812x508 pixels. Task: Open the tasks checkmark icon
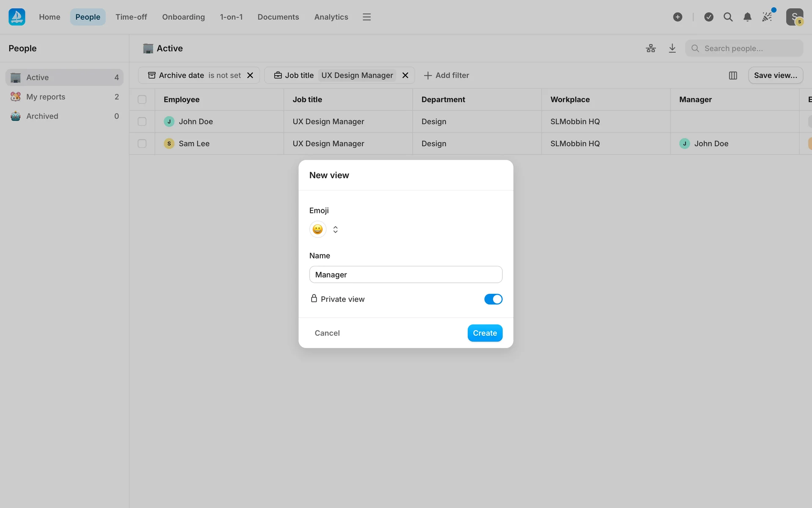click(709, 17)
